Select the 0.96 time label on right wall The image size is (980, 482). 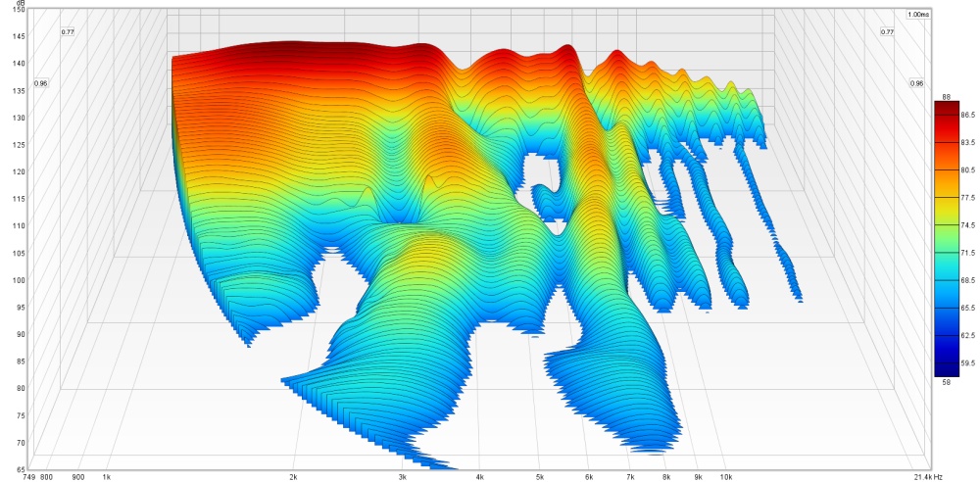click(x=917, y=83)
